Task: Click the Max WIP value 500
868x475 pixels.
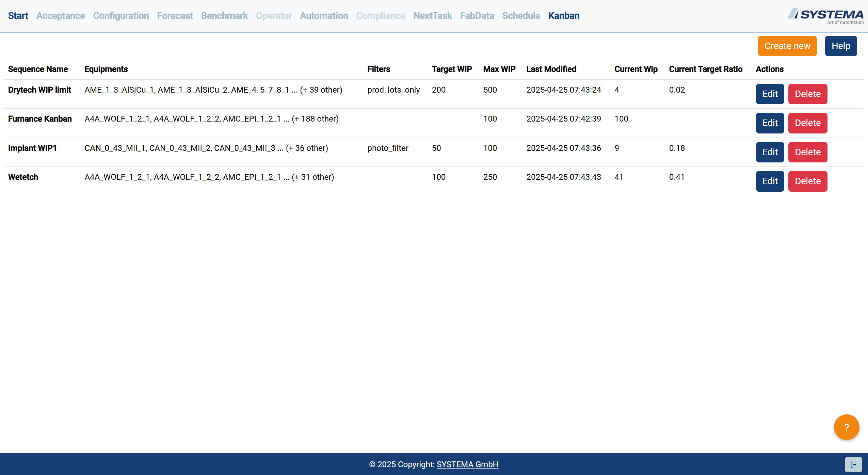Action: click(x=490, y=90)
